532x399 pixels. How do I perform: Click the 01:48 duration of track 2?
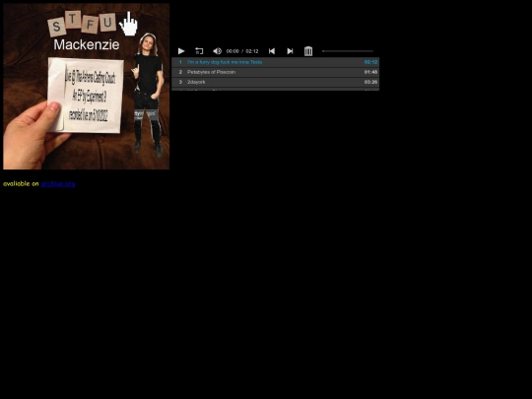click(x=370, y=72)
